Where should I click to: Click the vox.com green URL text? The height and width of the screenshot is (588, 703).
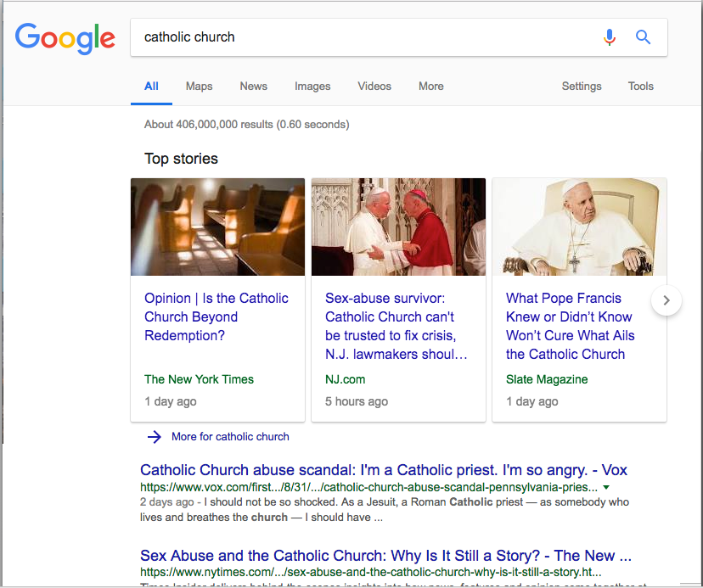pyautogui.click(x=368, y=487)
